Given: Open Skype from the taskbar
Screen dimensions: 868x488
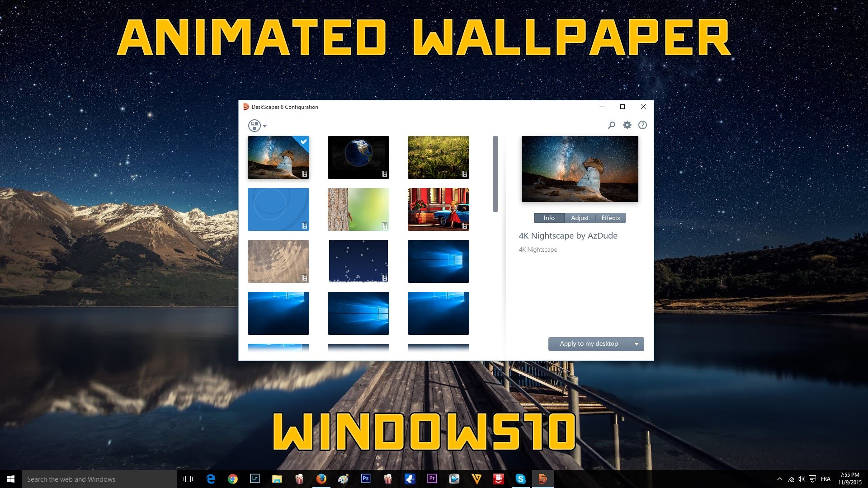Looking at the screenshot, I should (521, 479).
